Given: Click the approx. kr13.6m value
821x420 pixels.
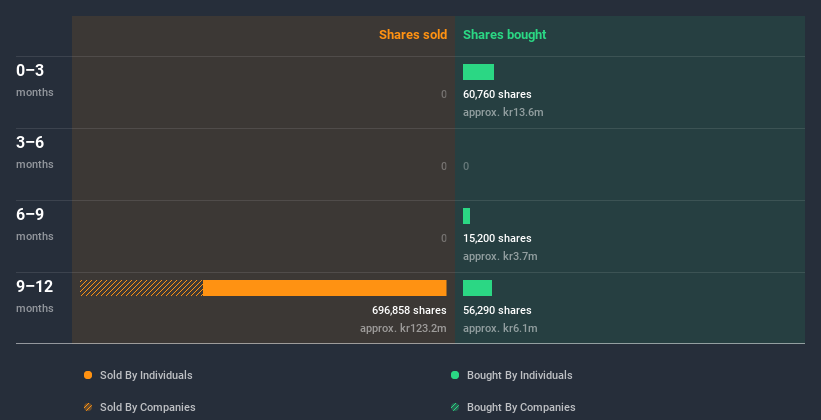Looking at the screenshot, I should click(x=503, y=113).
